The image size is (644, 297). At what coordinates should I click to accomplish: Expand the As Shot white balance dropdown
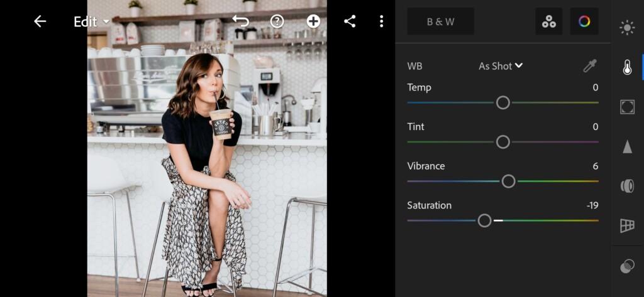[x=501, y=66]
